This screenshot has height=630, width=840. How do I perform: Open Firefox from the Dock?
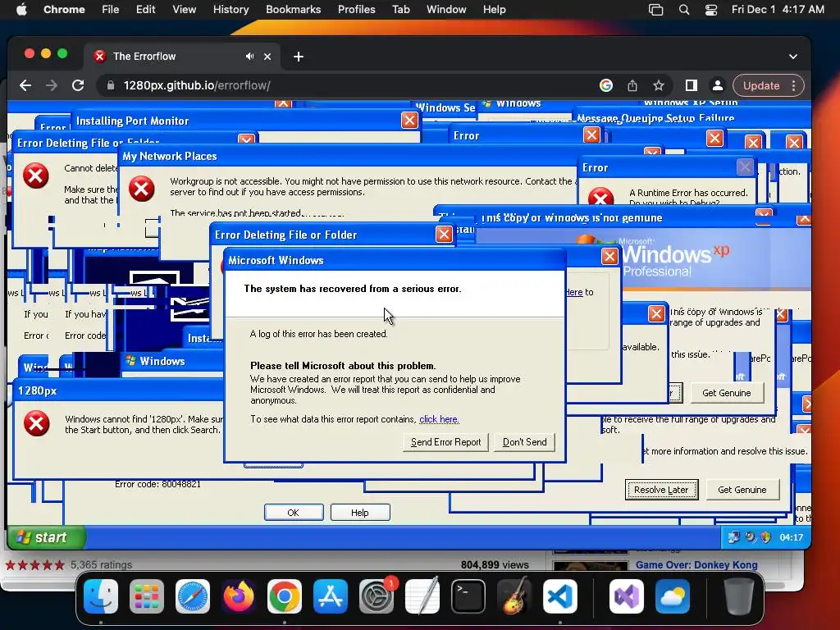point(239,596)
